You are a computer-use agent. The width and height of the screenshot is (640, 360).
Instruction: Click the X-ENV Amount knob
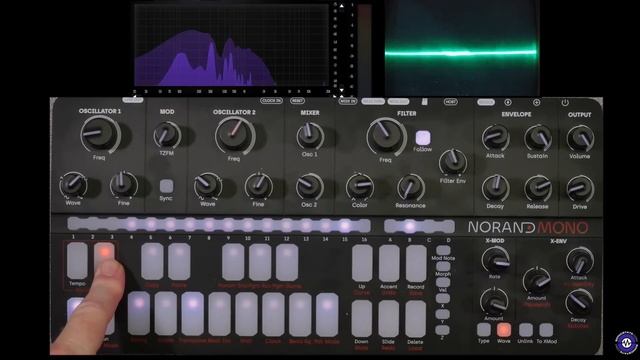point(536,281)
